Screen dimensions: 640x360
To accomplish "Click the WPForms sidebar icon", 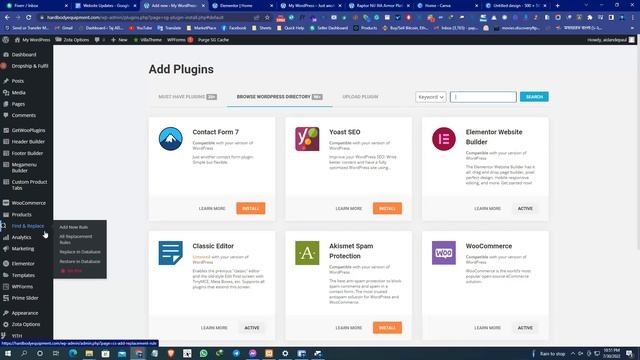I will coord(6,287).
